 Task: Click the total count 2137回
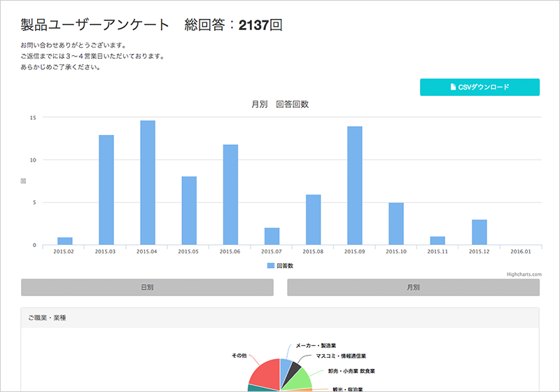tap(260, 25)
